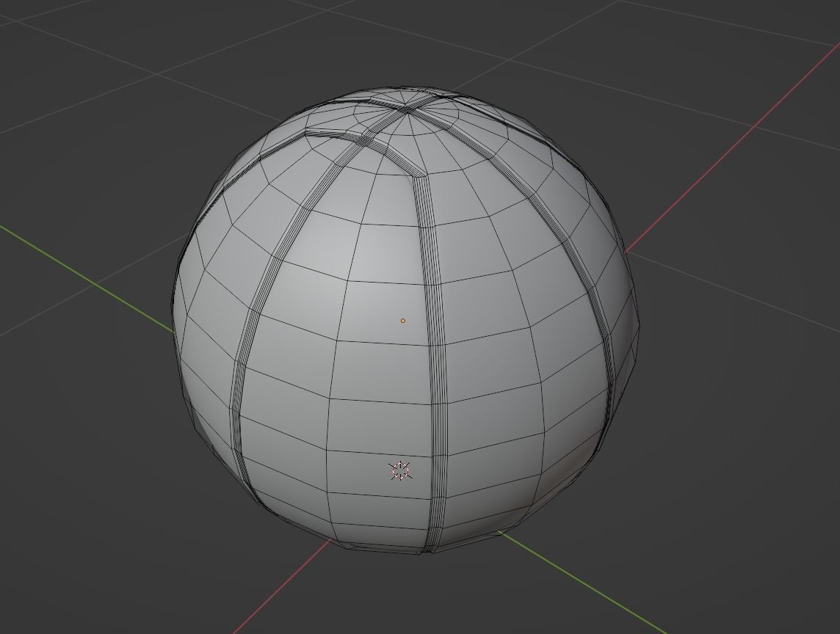Click the orange object origin dot

point(403,321)
